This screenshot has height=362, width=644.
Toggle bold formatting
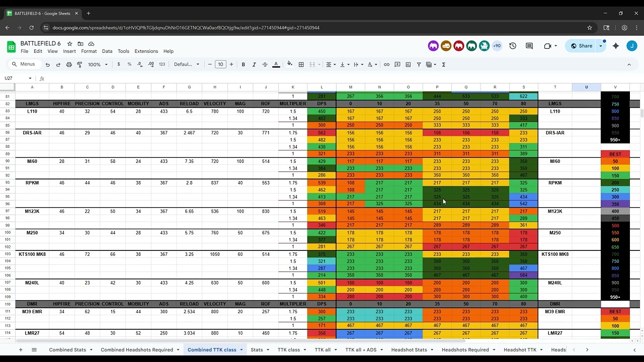(244, 64)
